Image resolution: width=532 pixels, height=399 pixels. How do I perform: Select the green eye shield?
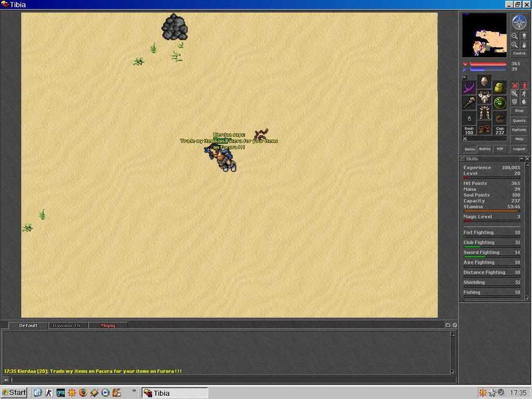(500, 103)
